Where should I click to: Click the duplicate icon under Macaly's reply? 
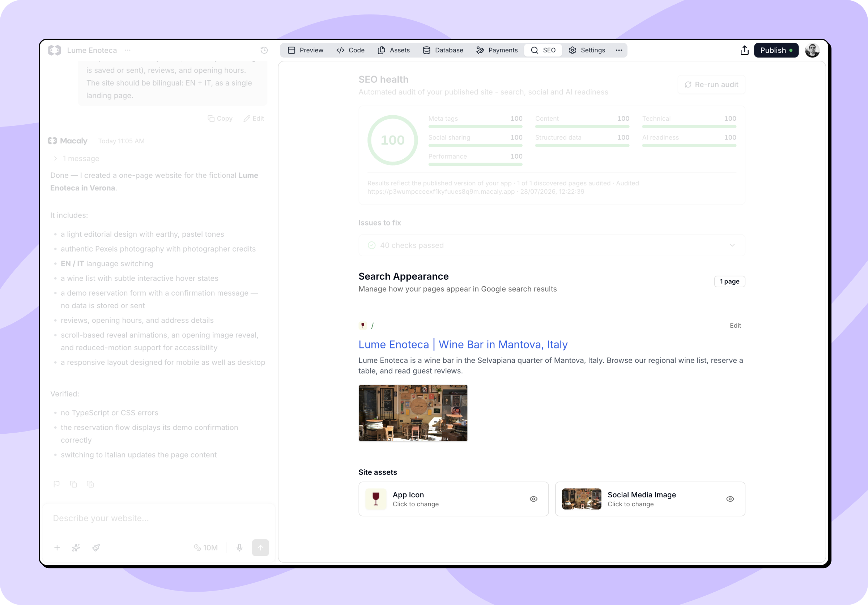(x=90, y=484)
